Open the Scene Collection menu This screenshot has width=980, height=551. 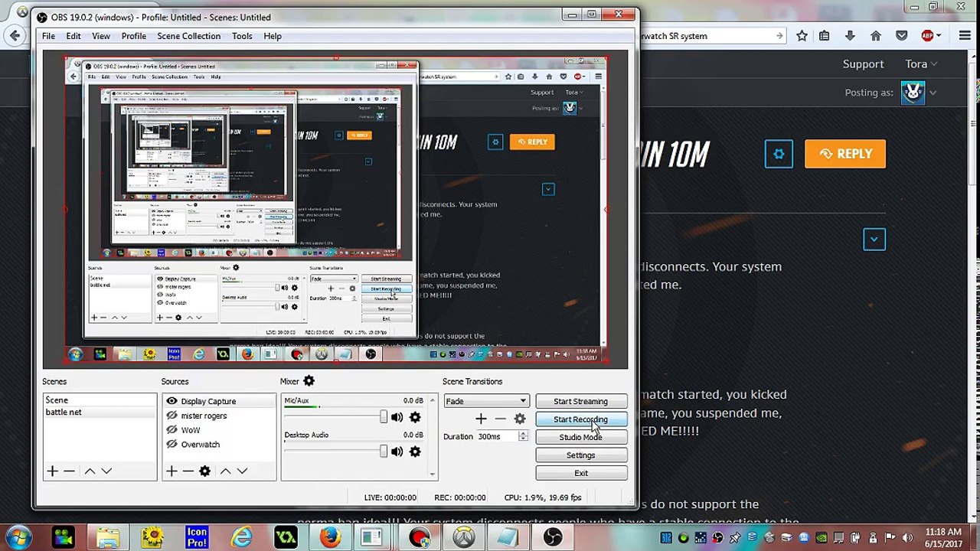click(189, 36)
